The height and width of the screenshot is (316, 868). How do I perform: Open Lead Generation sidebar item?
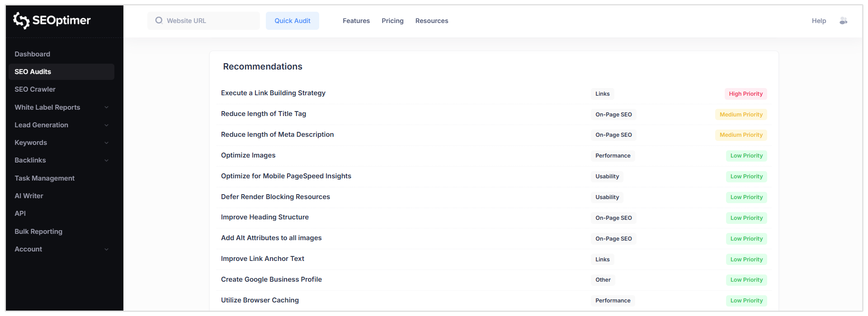coord(41,125)
